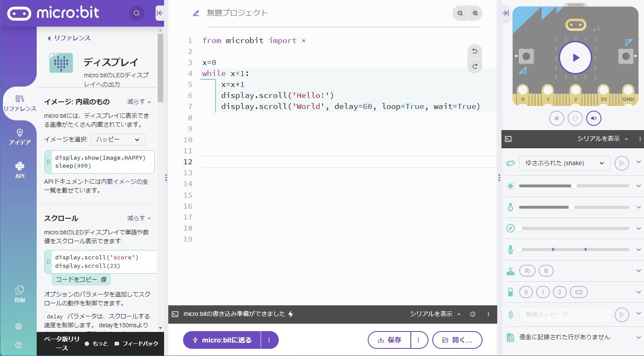Click the 保存 button
The image size is (644, 356).
coord(389,340)
